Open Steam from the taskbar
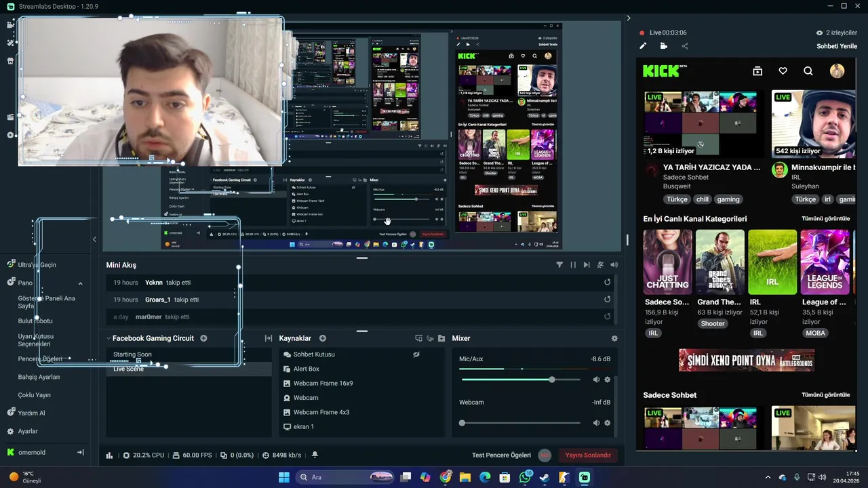868x488 pixels. click(544, 477)
